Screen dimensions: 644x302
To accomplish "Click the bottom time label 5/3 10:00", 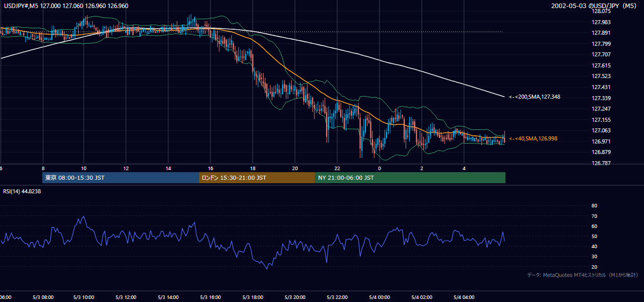I will (x=85, y=297).
